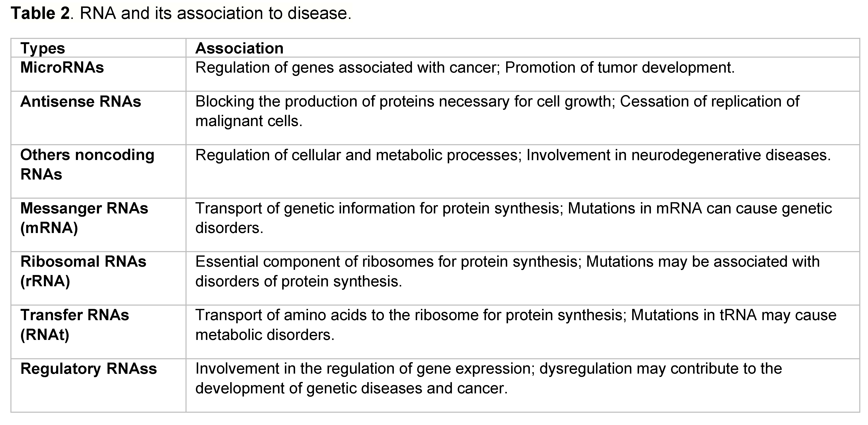Click text about promotion of tumor development
868x425 pixels.
[x=620, y=67]
